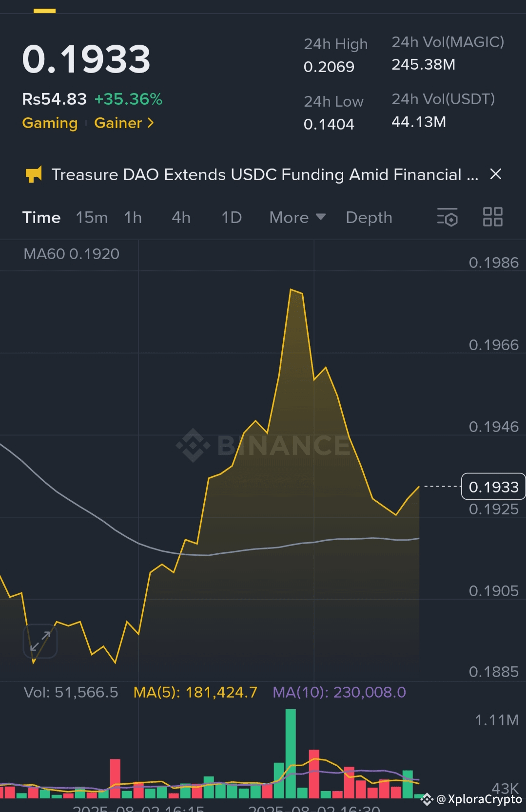Select the 15m chart interval
The height and width of the screenshot is (812, 526).
tap(92, 217)
